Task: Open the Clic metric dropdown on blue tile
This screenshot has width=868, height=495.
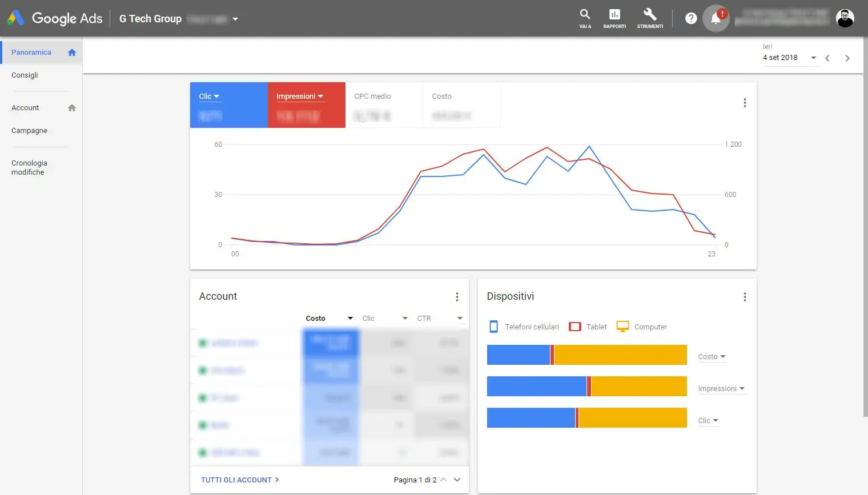Action: [209, 96]
